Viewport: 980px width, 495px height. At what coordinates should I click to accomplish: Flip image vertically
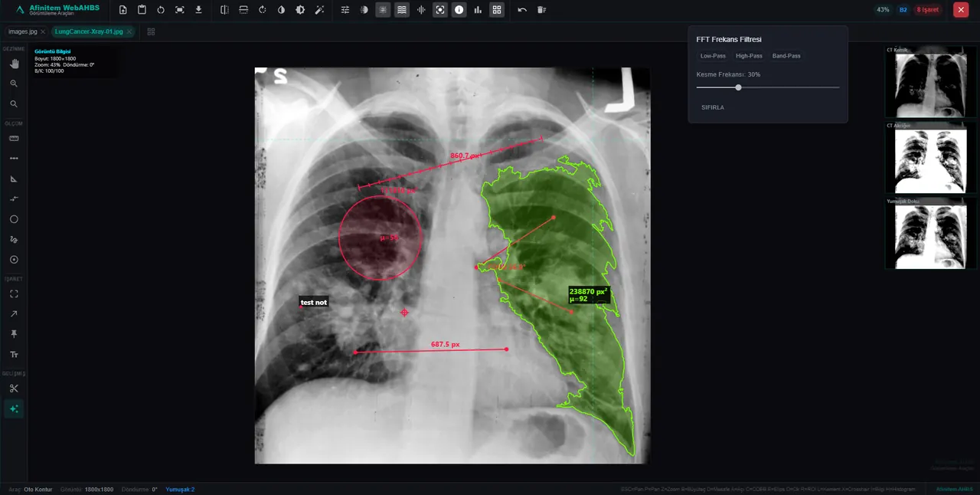point(243,10)
